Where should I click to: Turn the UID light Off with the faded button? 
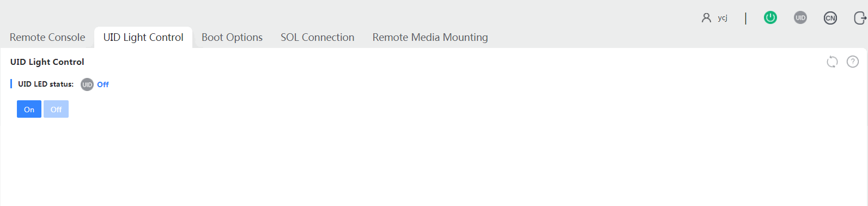[56, 109]
